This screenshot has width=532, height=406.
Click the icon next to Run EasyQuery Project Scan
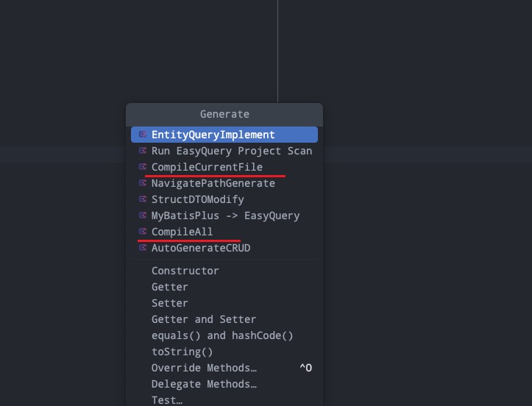pos(143,151)
